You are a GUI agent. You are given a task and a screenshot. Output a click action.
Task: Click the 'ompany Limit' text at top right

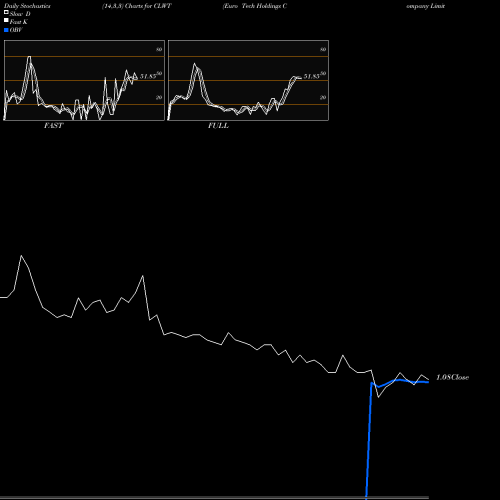tap(425, 6)
